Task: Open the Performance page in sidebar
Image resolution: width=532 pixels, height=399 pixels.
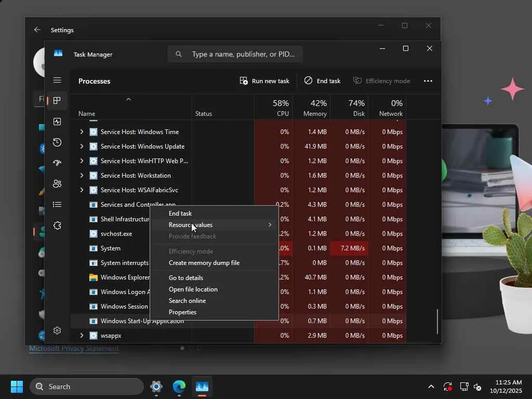Action: [57, 122]
